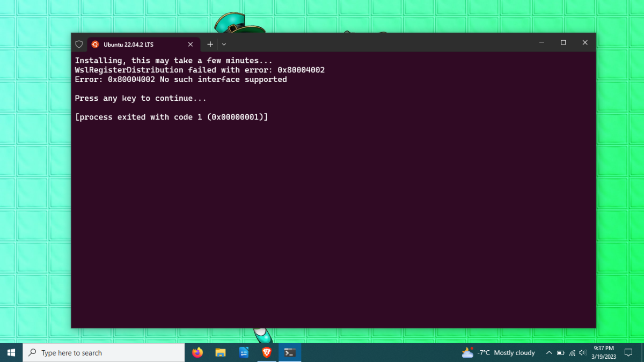
Task: Select the Ubuntu 22.04.2 LTS tab
Action: (x=143, y=45)
